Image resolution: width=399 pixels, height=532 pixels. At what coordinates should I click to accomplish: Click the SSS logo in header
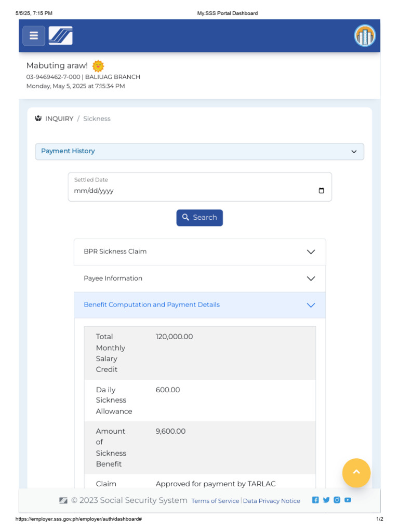pos(61,36)
